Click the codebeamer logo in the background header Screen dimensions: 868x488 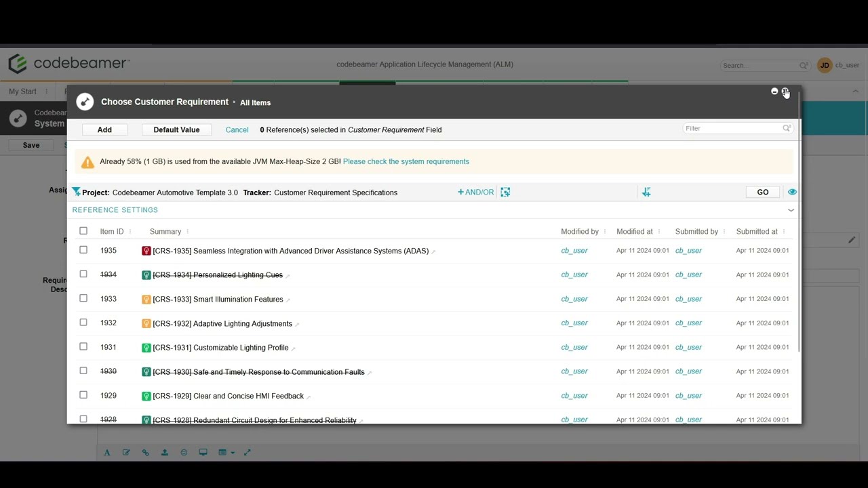[x=68, y=64]
